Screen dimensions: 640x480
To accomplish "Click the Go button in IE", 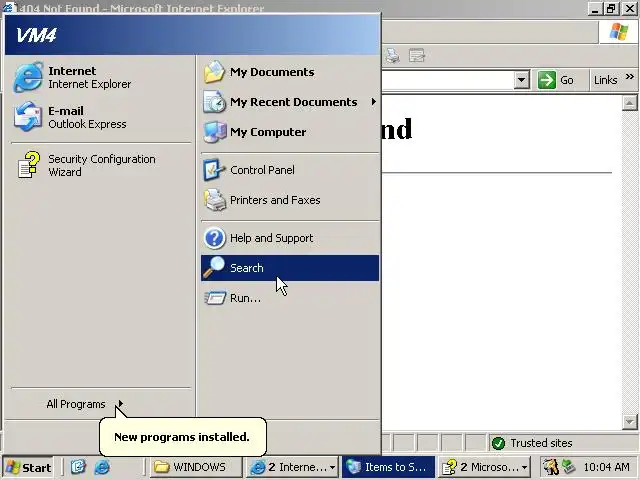I will [556, 80].
